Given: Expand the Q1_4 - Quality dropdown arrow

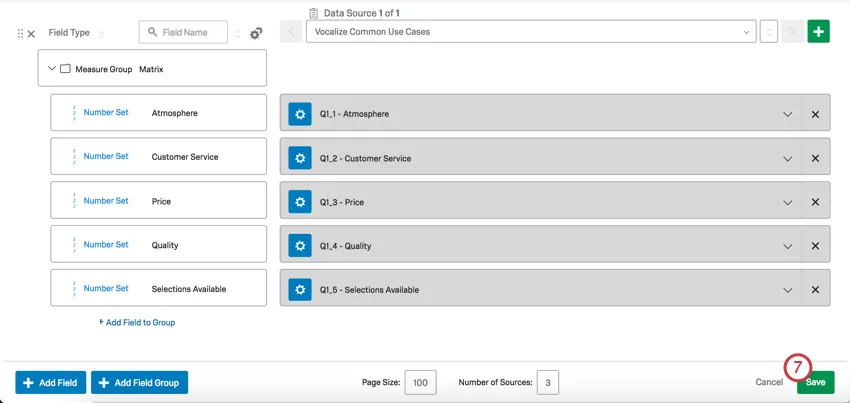Looking at the screenshot, I should (x=787, y=246).
